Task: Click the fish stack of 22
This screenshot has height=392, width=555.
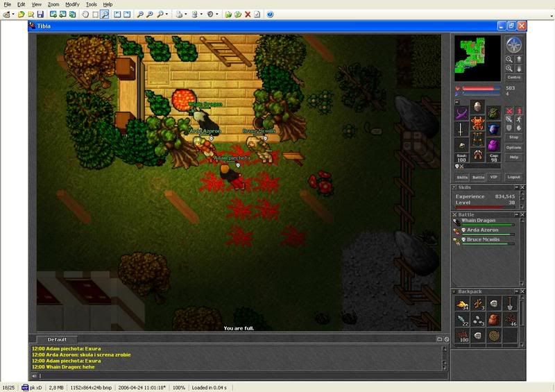Action: coord(462,320)
